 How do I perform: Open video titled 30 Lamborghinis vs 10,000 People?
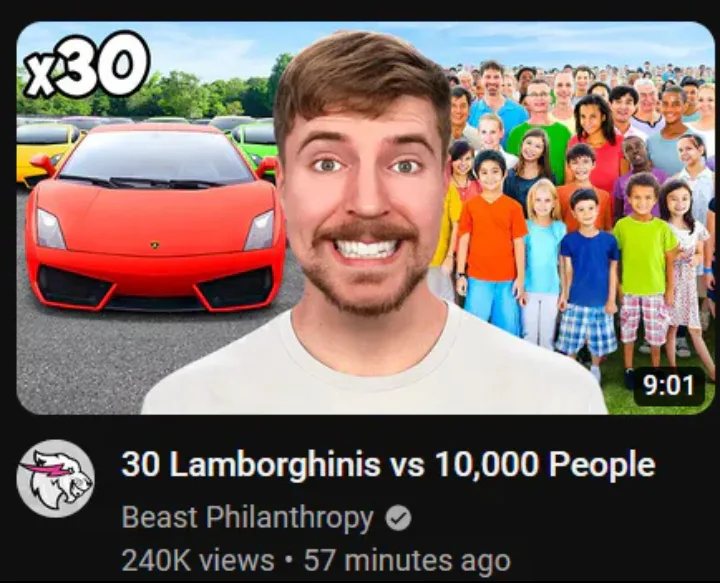pyautogui.click(x=388, y=464)
